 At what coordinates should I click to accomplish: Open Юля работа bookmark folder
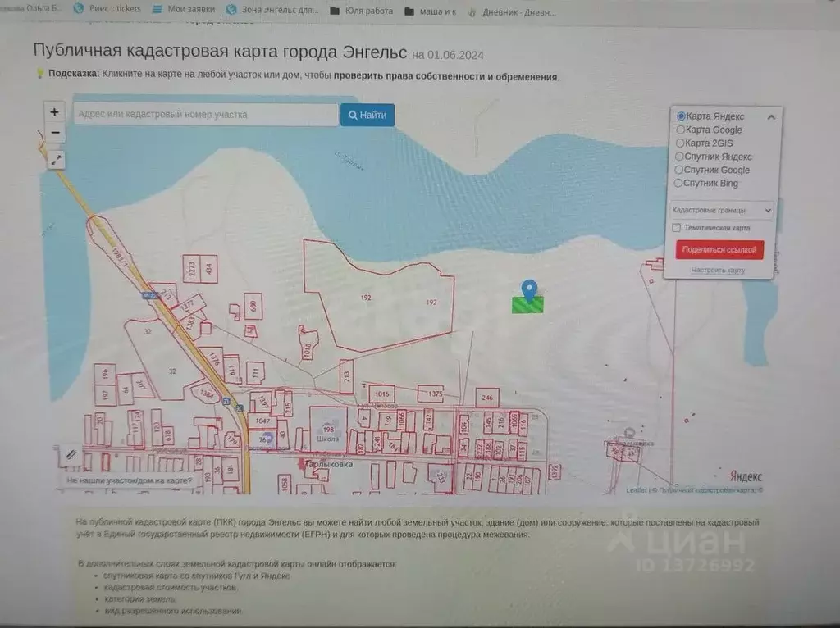(362, 11)
